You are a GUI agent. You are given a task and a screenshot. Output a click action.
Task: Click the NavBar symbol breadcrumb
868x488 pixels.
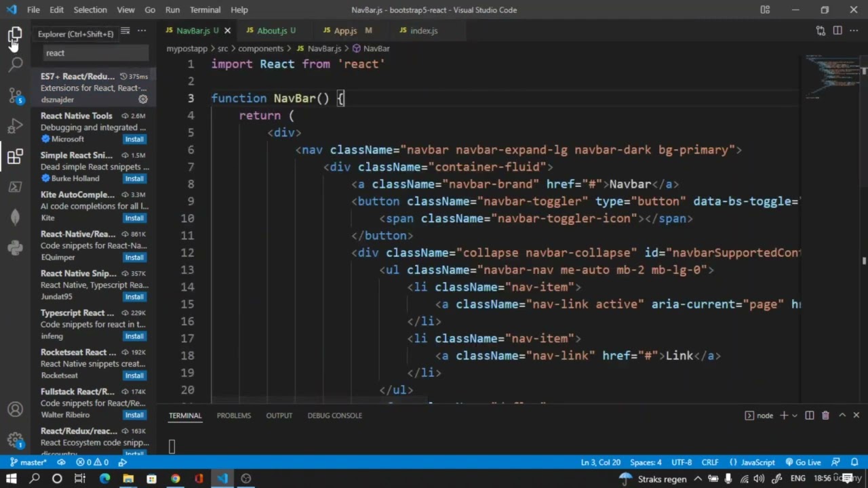(371, 49)
